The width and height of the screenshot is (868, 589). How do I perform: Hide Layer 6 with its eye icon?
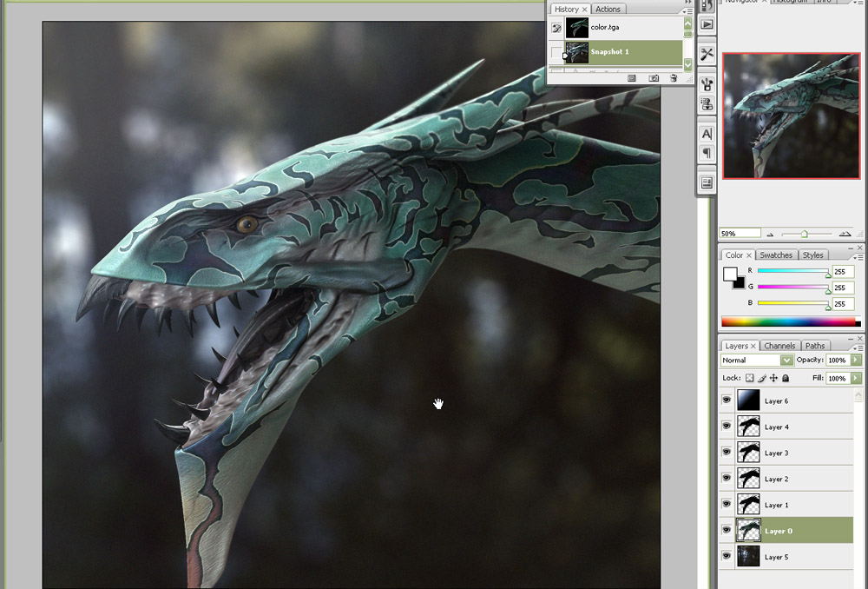[x=727, y=400]
